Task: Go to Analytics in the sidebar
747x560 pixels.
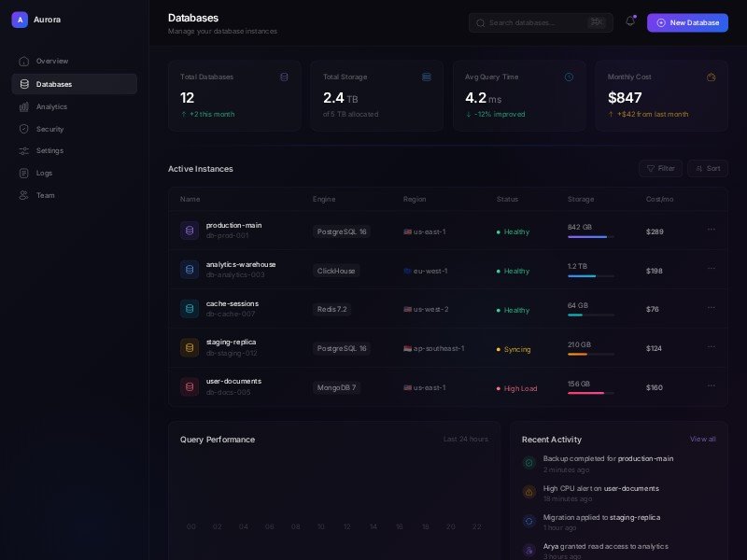Action: [51, 106]
